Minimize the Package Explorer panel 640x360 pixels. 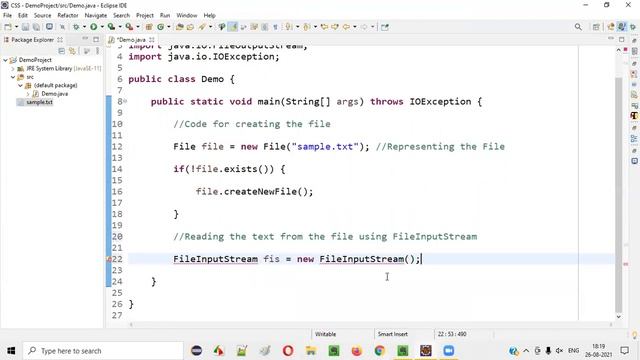(x=85, y=39)
